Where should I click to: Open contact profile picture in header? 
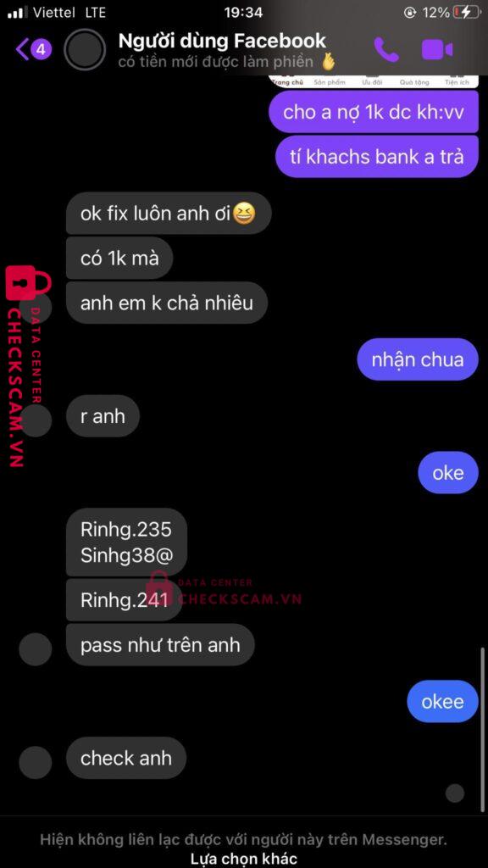coord(85,50)
